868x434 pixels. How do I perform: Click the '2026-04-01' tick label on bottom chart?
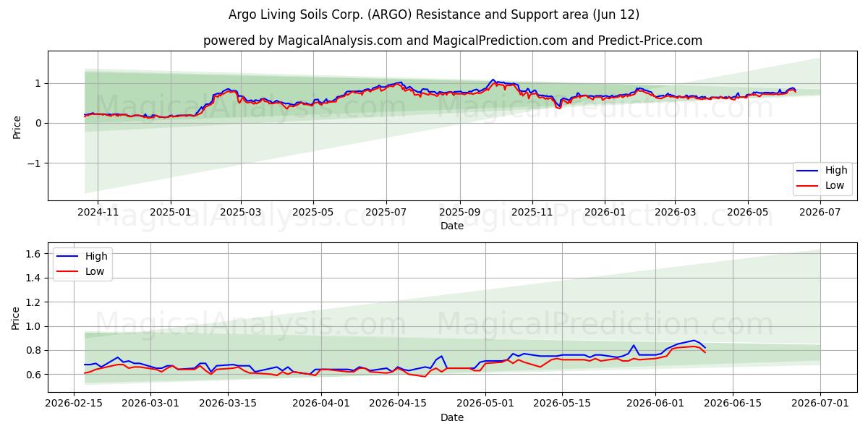click(x=322, y=404)
